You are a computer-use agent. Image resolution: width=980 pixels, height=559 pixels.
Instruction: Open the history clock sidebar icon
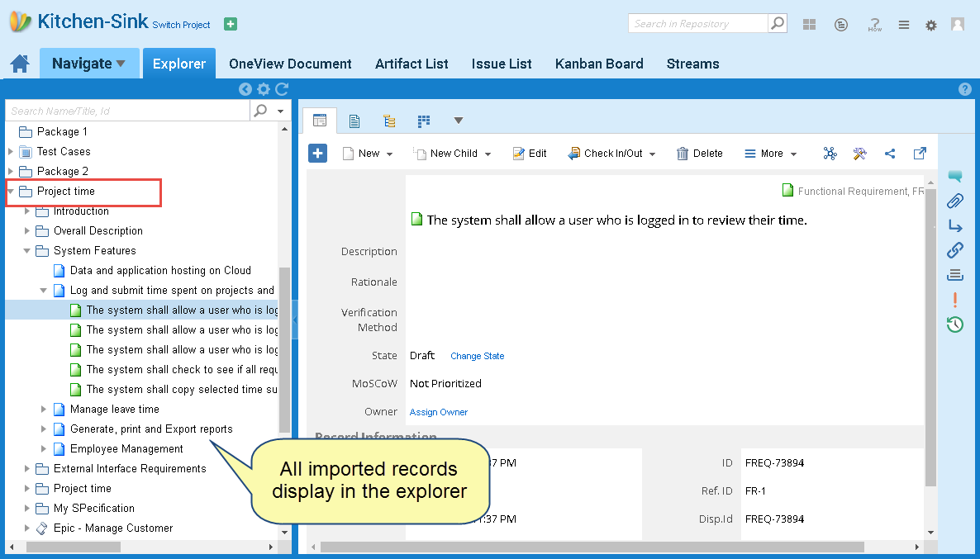[x=955, y=325]
